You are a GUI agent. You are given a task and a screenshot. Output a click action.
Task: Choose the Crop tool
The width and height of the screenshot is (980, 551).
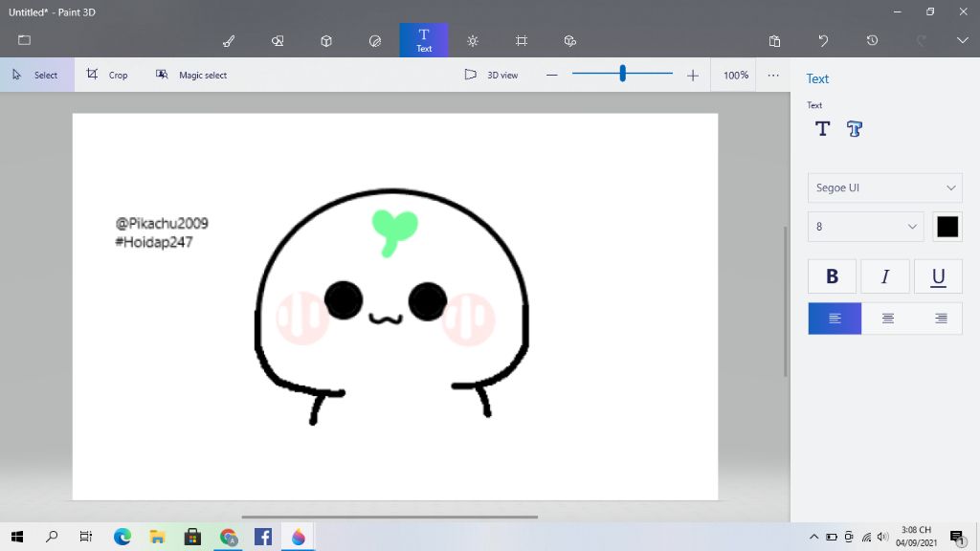pos(107,75)
